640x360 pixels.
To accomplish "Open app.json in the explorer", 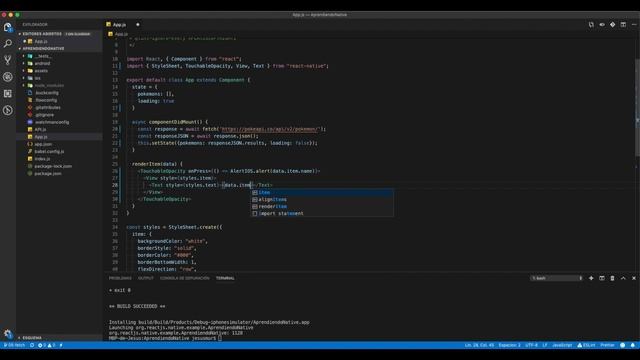I will [42, 144].
